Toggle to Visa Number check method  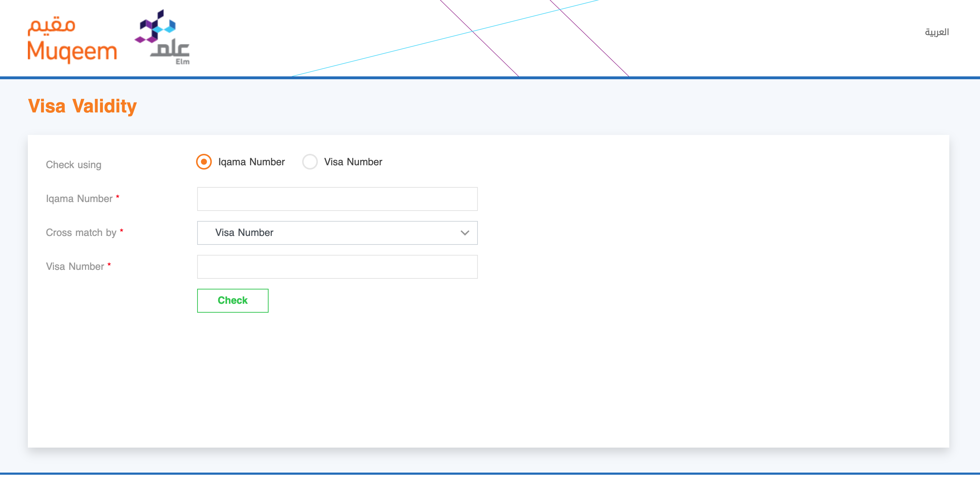[x=310, y=162]
